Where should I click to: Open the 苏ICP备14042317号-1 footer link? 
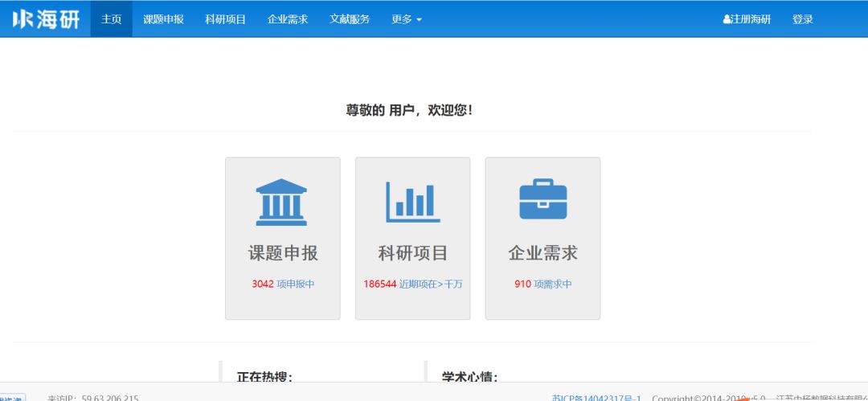596,397
